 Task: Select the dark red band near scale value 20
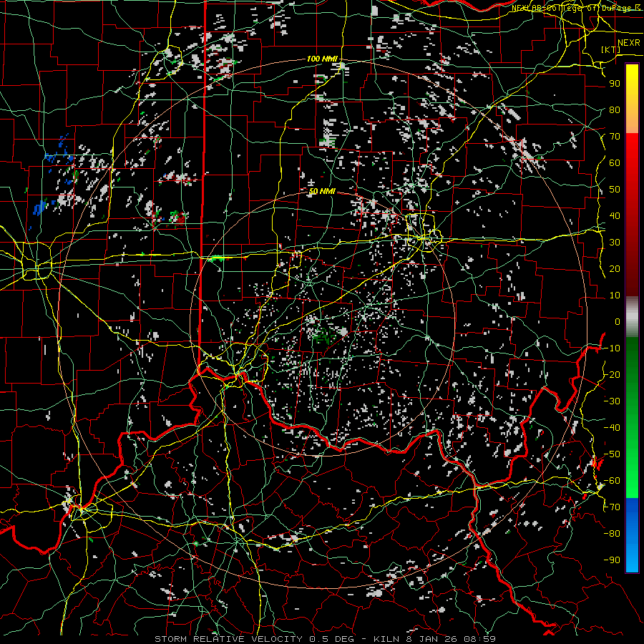[x=632, y=268]
